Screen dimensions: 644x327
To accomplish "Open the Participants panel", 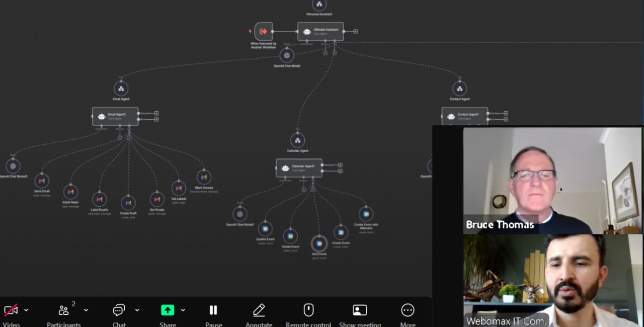I will coord(64,315).
